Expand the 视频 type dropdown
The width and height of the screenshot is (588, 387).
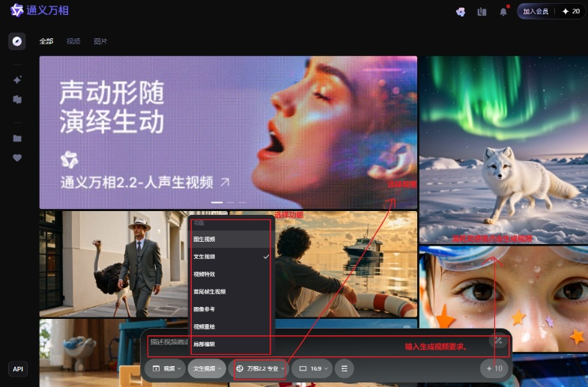pos(166,368)
